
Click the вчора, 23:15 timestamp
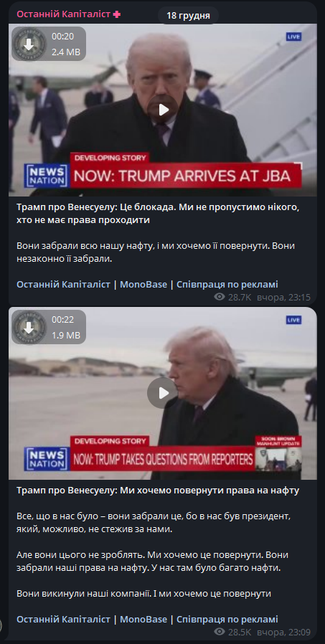click(283, 298)
